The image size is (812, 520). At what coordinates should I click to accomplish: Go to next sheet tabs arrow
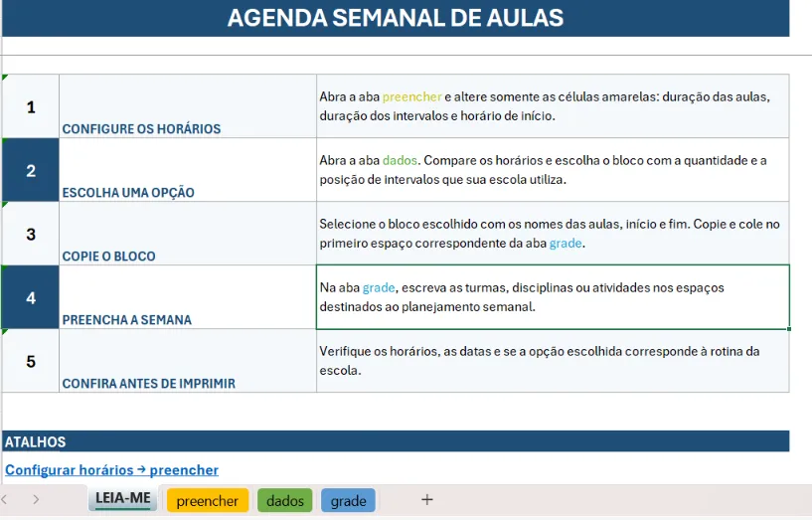[x=35, y=499]
